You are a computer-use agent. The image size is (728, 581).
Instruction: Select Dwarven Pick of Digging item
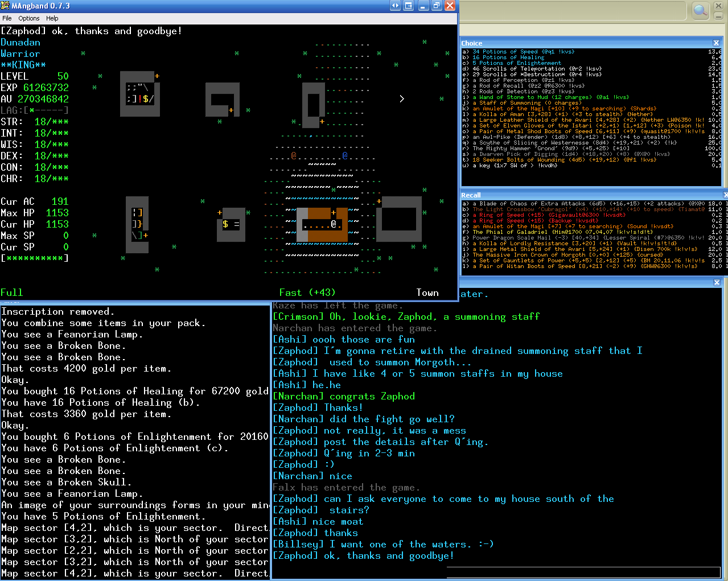[591, 154]
